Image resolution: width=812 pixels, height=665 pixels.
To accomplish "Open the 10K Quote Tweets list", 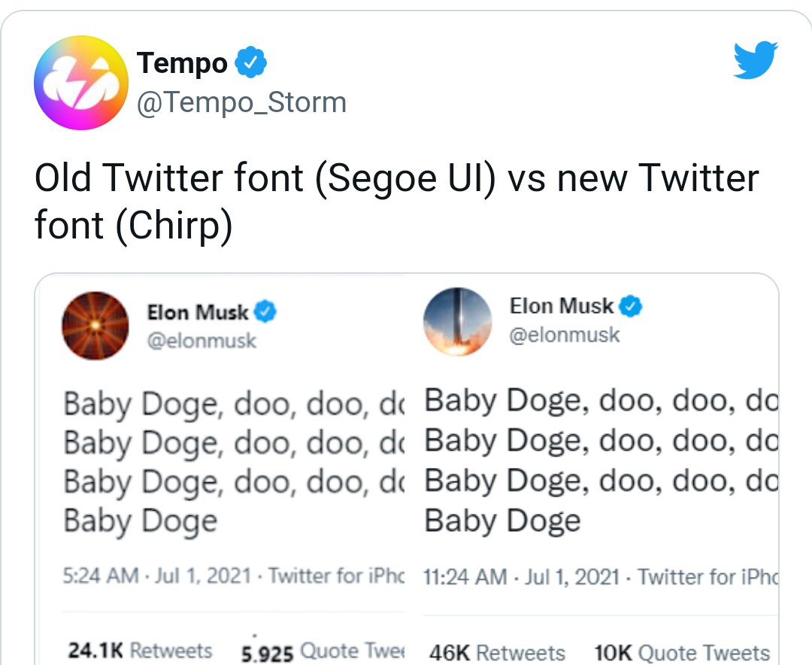I will [x=682, y=653].
